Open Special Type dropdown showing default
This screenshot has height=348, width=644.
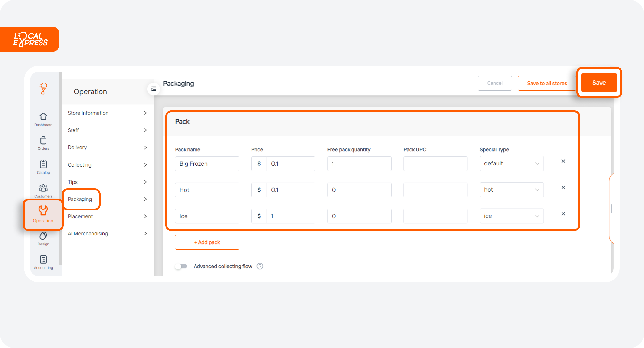tap(511, 164)
